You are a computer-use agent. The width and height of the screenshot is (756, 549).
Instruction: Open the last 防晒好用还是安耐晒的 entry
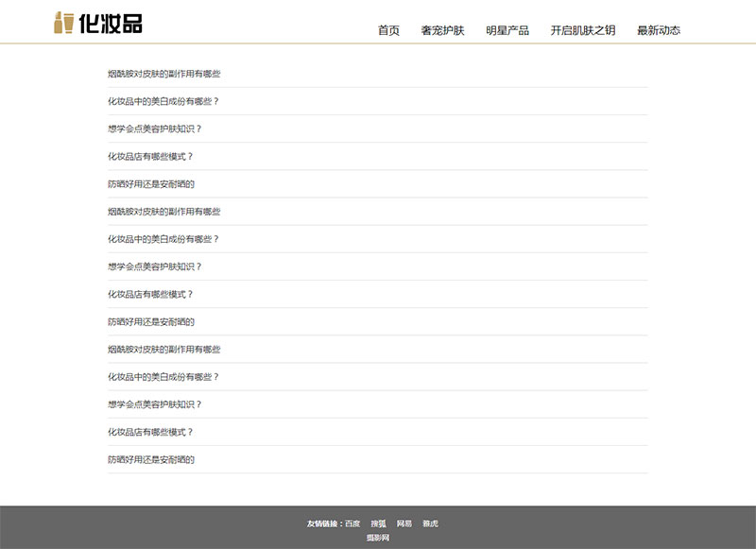(x=151, y=459)
